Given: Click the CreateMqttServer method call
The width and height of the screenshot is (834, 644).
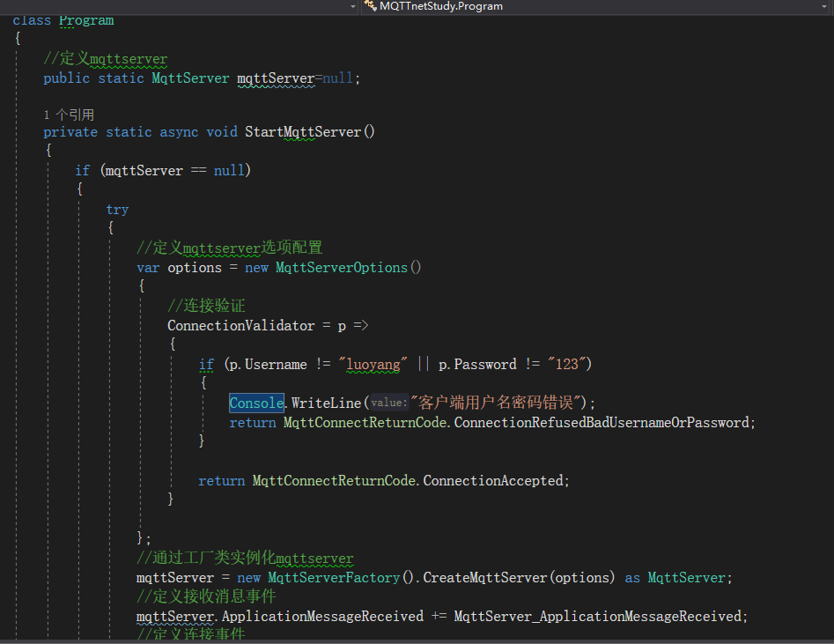Looking at the screenshot, I should tap(485, 578).
